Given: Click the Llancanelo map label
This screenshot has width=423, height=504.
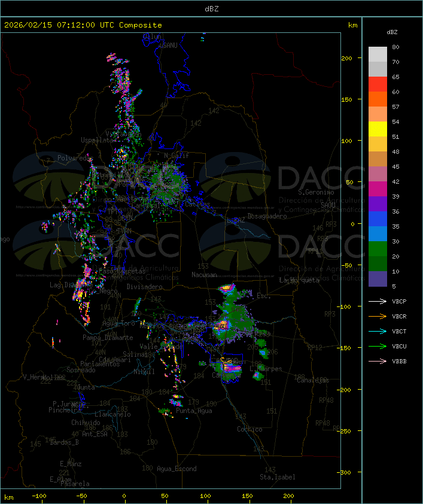Looking at the screenshot, I should [112, 414].
